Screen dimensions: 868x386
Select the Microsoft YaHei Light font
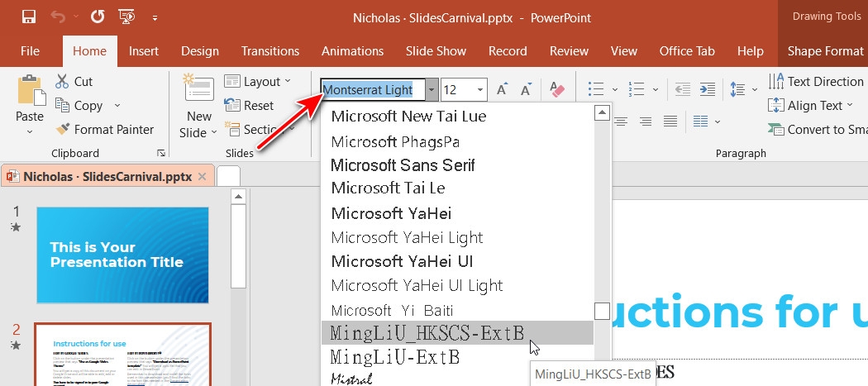coord(457,237)
